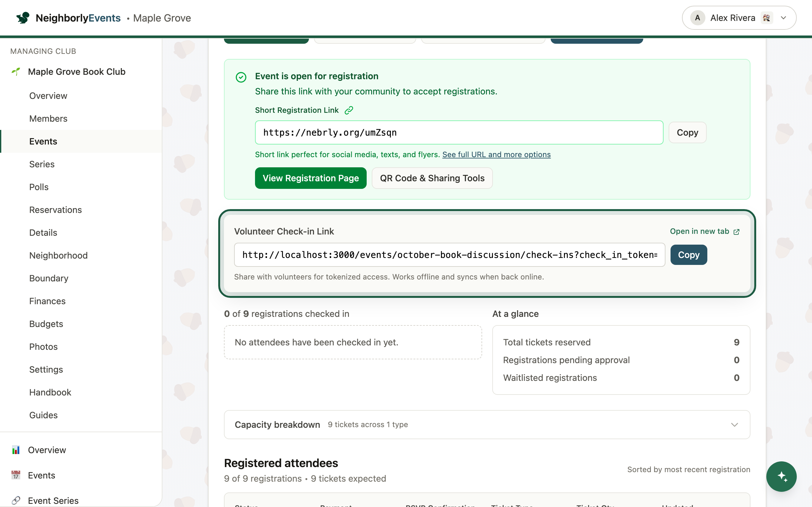Click the View Registration Page button
The width and height of the screenshot is (812, 507).
tap(311, 178)
